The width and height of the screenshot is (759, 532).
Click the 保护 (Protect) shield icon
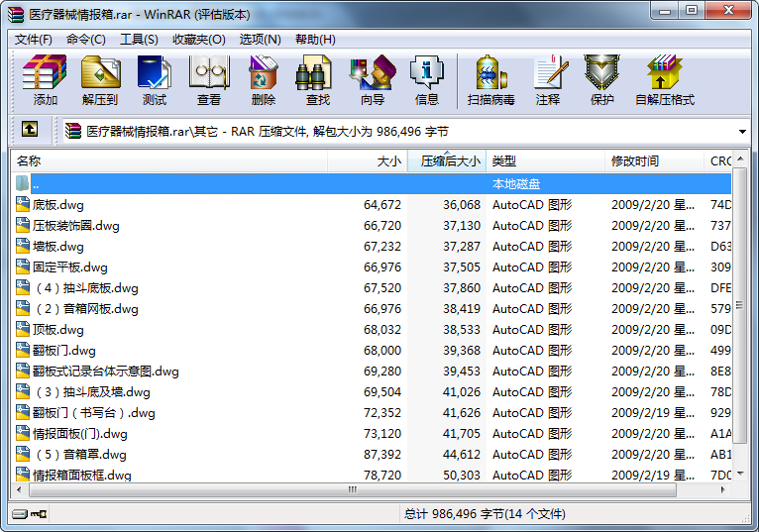point(601,80)
